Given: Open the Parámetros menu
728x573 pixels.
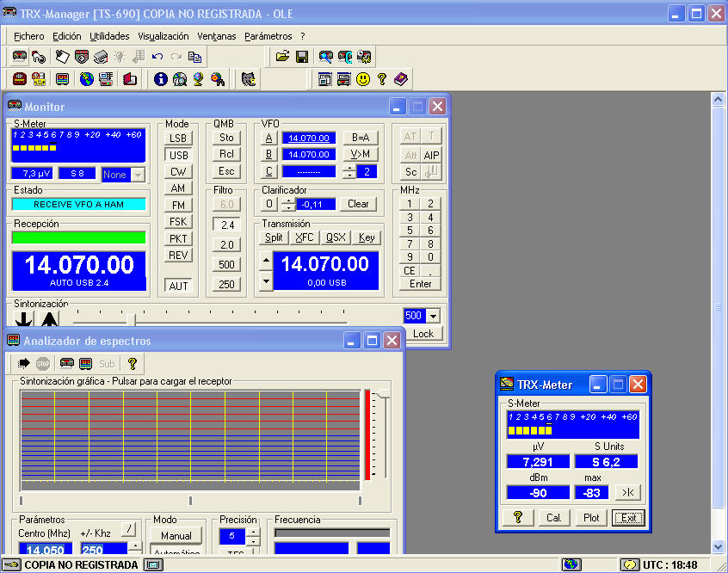Looking at the screenshot, I should point(268,36).
